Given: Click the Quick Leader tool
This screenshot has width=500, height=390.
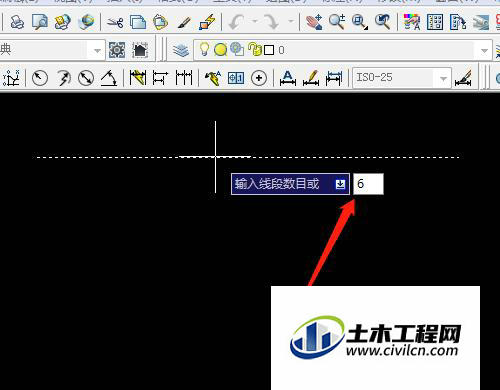Looking at the screenshot, I should pos(213,78).
